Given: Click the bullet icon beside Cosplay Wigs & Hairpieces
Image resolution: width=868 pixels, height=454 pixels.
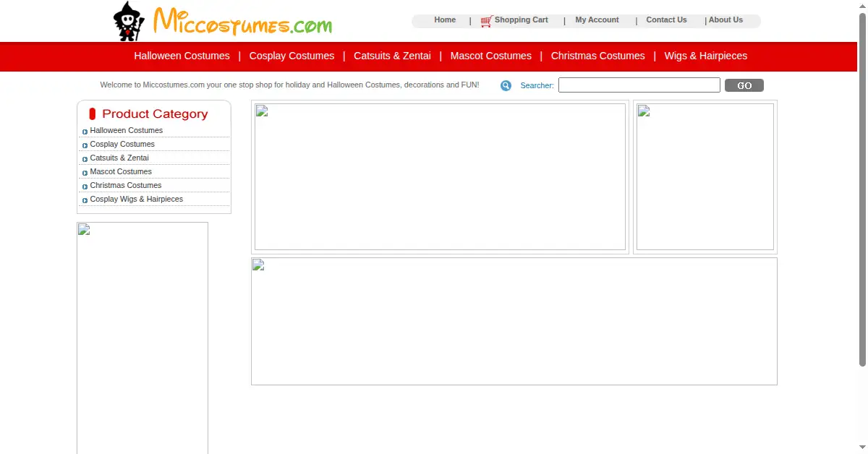Looking at the screenshot, I should (x=85, y=200).
